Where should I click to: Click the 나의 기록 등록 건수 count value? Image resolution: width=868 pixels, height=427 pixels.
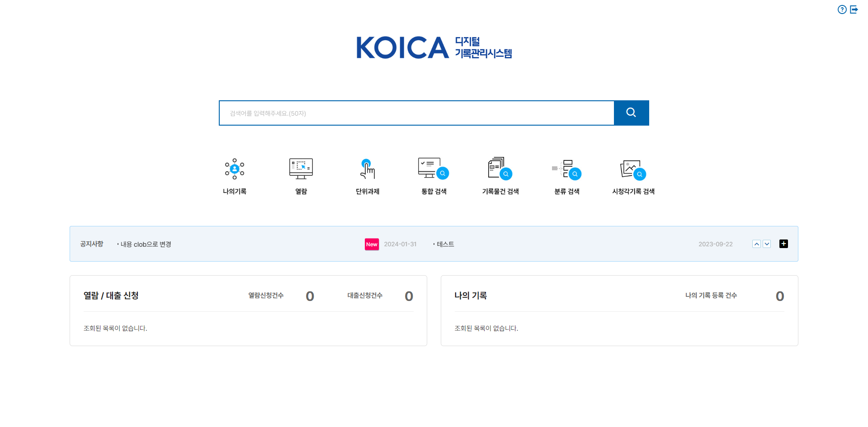(780, 296)
